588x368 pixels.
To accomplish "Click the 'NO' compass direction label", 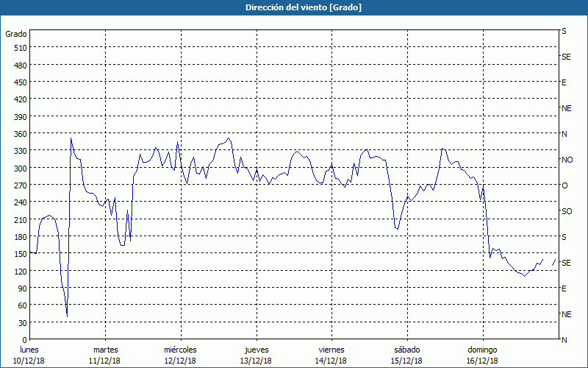I will pyautogui.click(x=567, y=160).
